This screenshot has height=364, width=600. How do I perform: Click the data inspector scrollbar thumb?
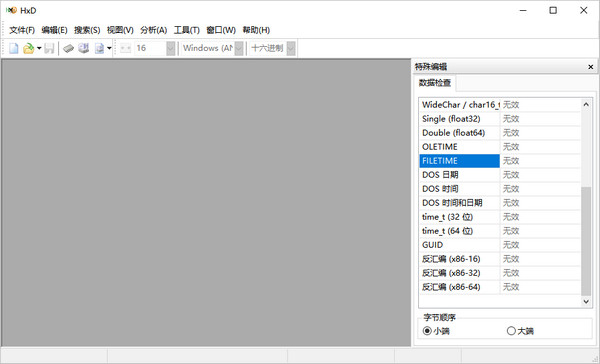(586, 241)
